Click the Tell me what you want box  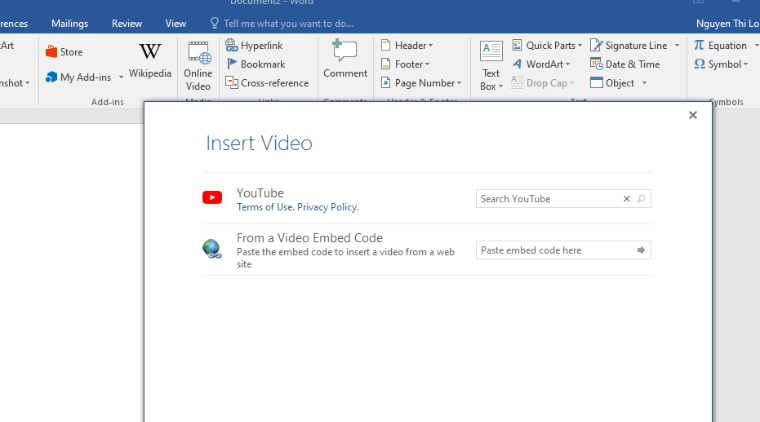[282, 23]
